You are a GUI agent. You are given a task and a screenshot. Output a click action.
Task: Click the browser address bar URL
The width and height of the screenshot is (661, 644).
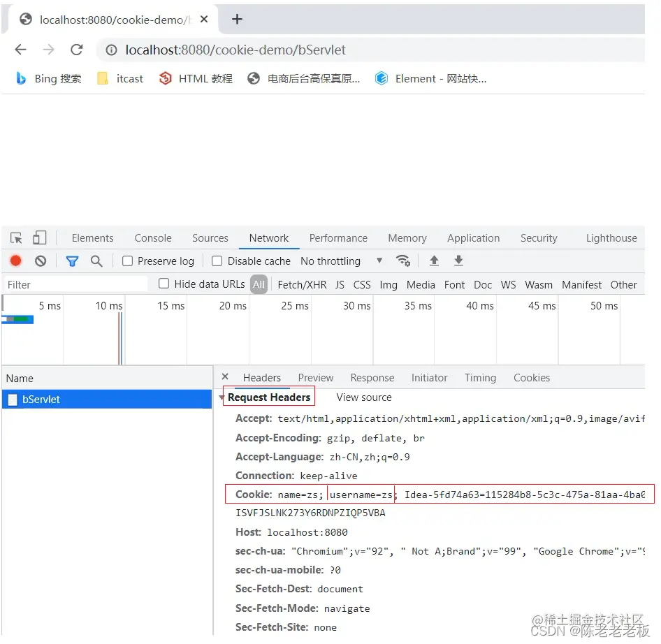[235, 50]
